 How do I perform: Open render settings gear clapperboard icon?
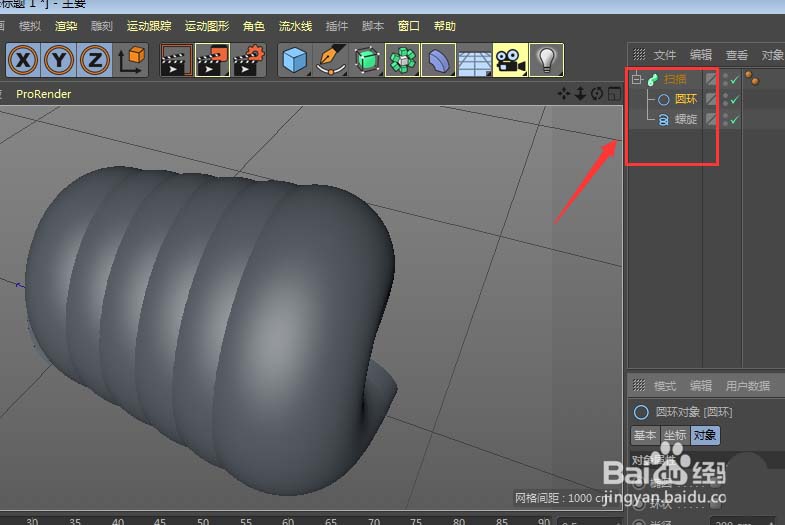tap(248, 61)
